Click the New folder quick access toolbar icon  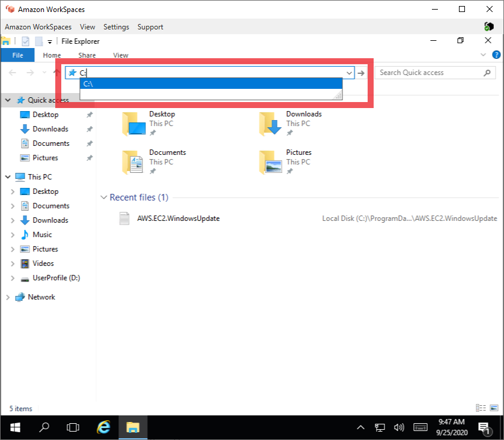pos(39,41)
